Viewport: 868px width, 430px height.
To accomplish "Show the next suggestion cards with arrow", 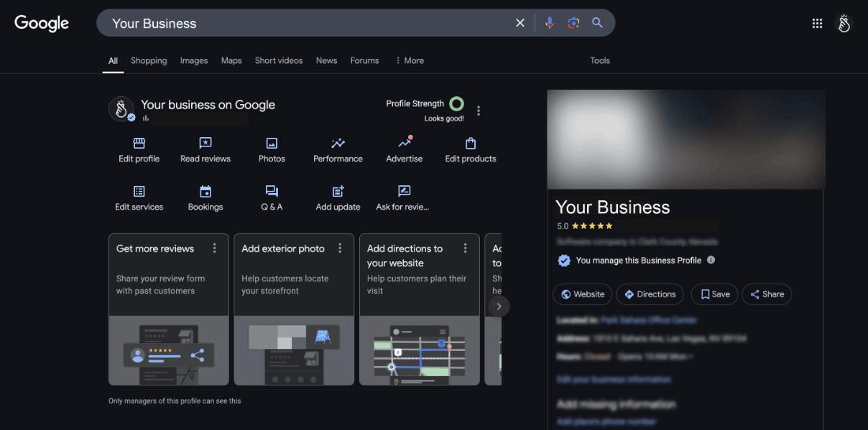I will (x=499, y=307).
